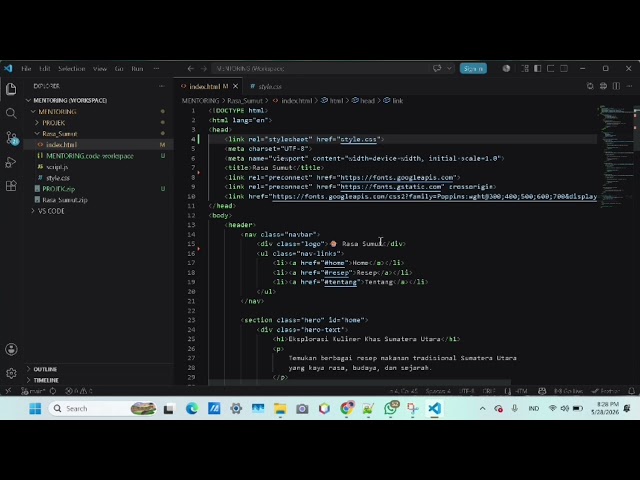Click the Go Back arrow in title bar
This screenshot has height=480, width=640.
point(191,69)
